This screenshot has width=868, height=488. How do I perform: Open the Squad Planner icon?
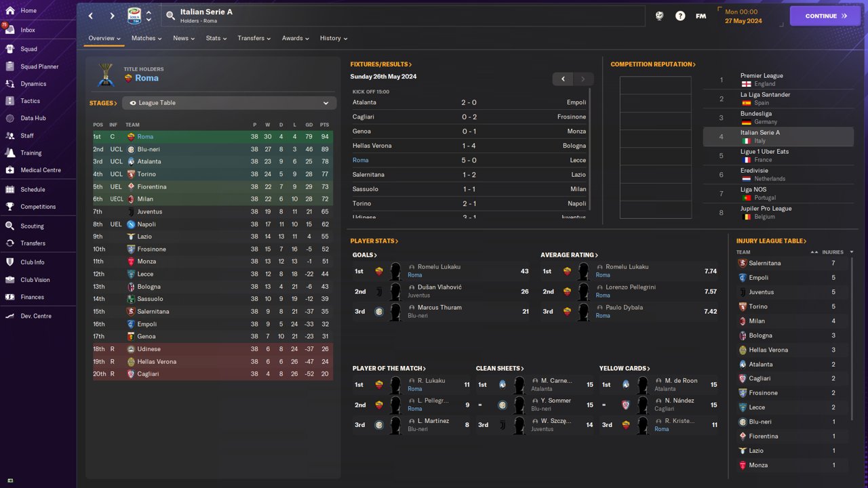[x=9, y=66]
